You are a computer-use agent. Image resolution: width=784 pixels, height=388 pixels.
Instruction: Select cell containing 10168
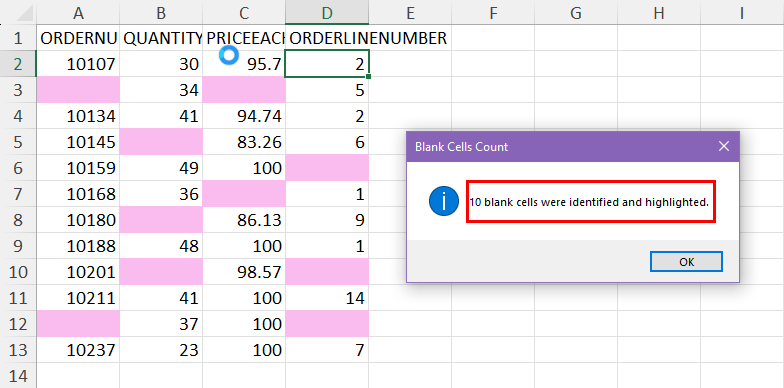pyautogui.click(x=78, y=194)
